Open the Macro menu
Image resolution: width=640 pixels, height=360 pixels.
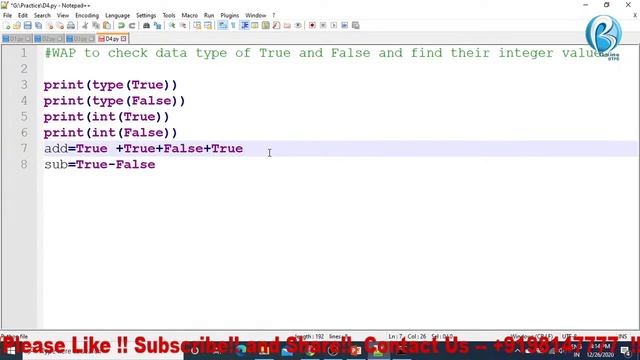(190, 16)
